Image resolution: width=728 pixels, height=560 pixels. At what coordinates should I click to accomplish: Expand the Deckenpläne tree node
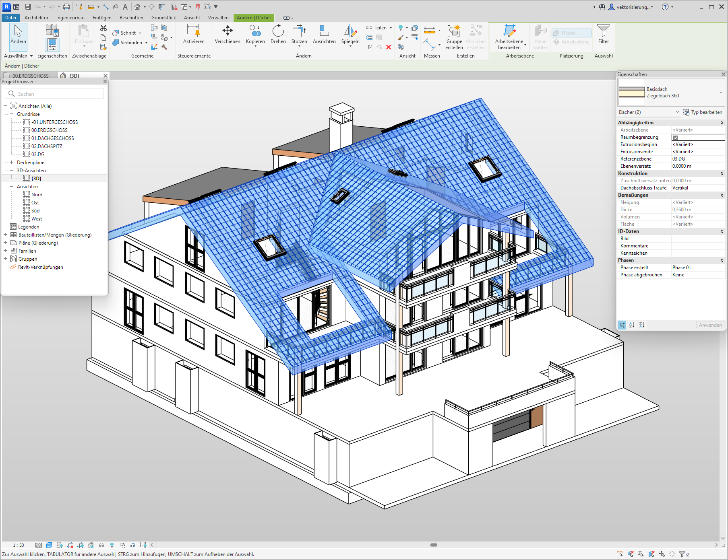(x=12, y=163)
